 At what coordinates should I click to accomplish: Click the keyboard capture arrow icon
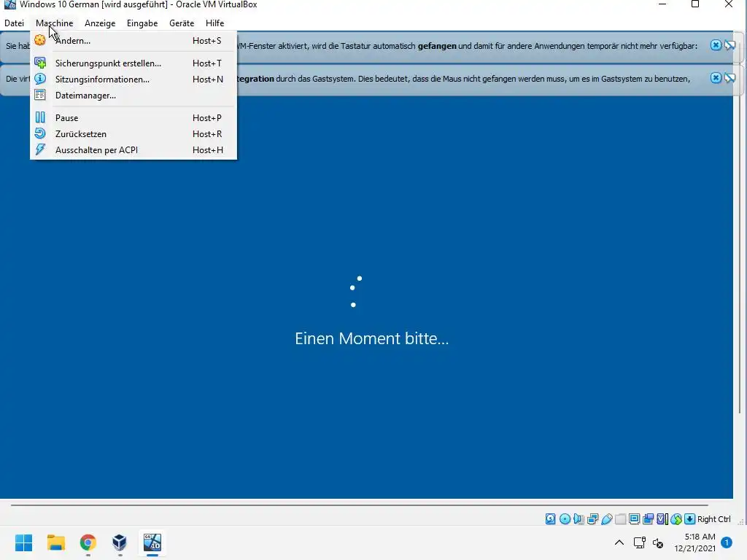pyautogui.click(x=689, y=519)
